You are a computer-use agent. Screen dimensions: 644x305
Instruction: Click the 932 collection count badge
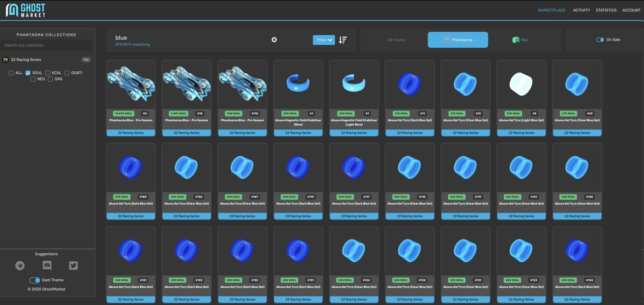point(86,60)
